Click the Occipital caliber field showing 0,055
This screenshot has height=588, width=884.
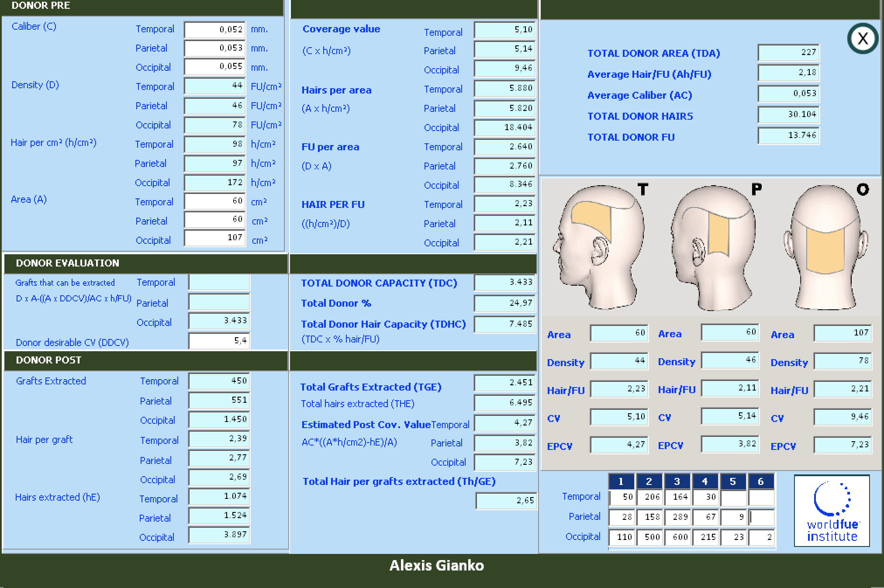(214, 67)
